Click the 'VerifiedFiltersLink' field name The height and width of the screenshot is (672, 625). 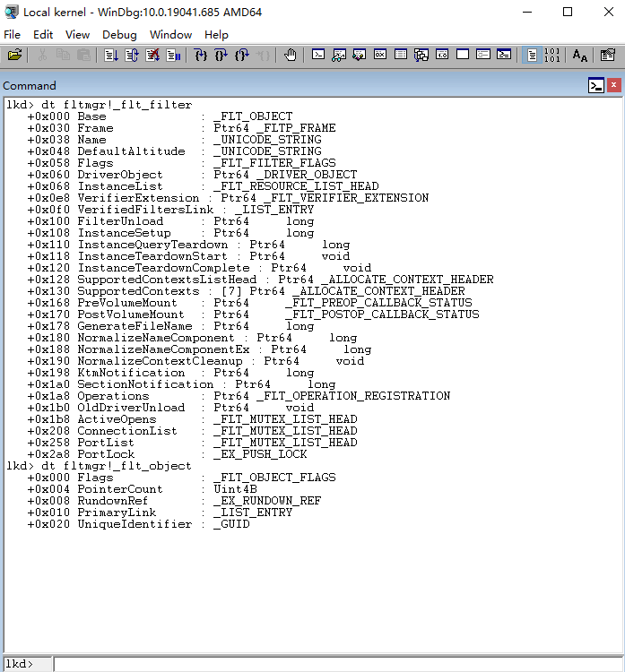(x=145, y=210)
